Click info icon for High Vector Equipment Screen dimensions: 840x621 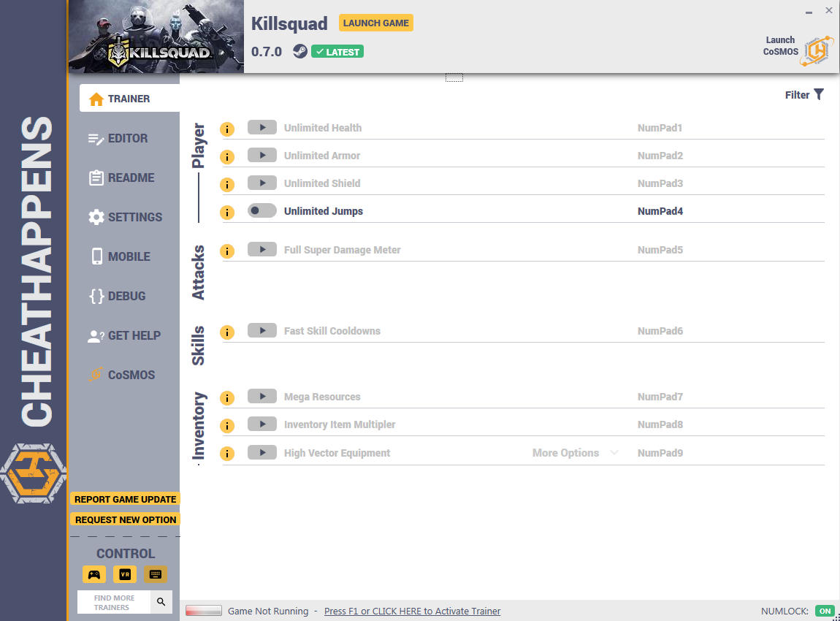coord(227,454)
